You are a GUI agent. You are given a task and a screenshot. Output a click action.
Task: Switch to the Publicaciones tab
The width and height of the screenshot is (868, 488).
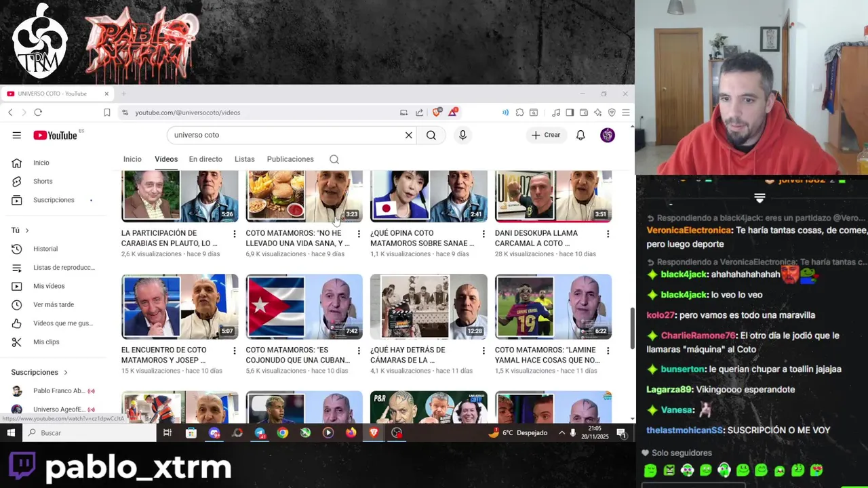(x=290, y=159)
